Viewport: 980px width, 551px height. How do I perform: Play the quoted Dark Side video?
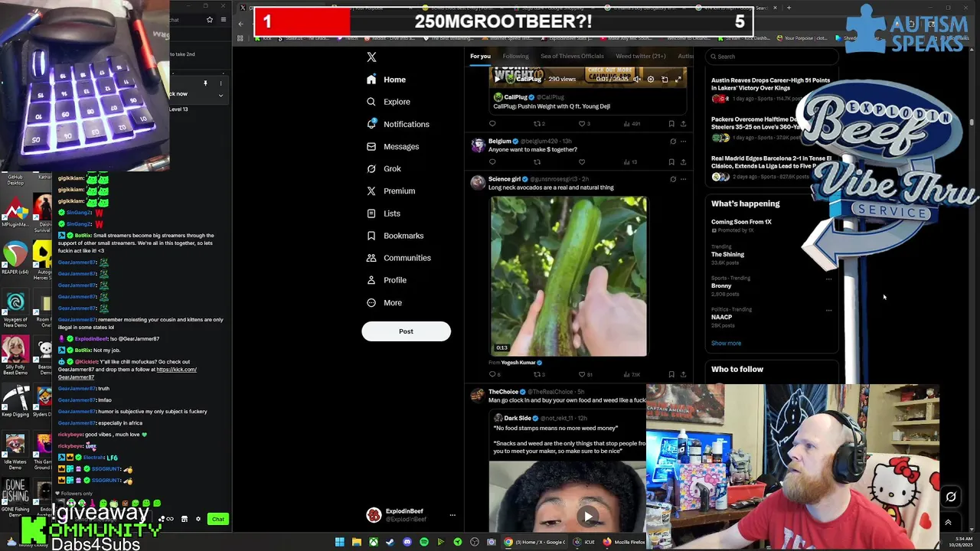[588, 517]
